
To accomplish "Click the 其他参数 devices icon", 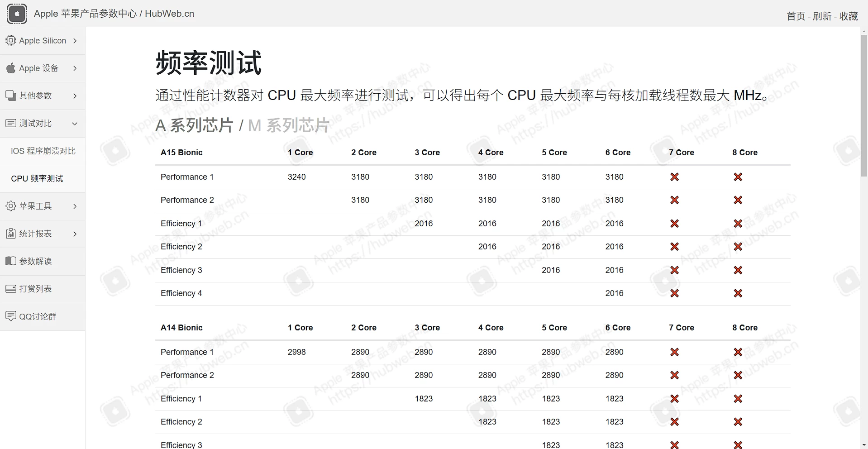I will [11, 96].
